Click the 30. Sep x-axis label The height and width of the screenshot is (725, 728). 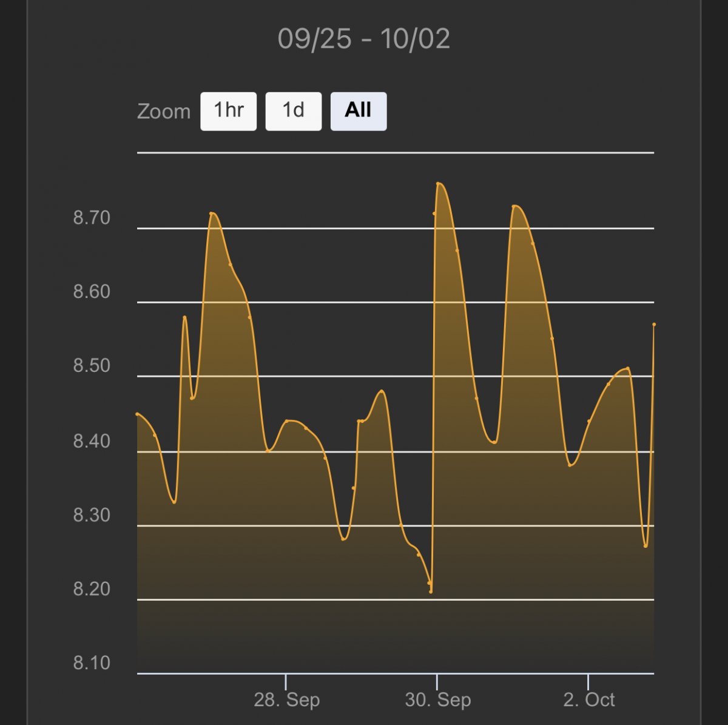pos(437,700)
